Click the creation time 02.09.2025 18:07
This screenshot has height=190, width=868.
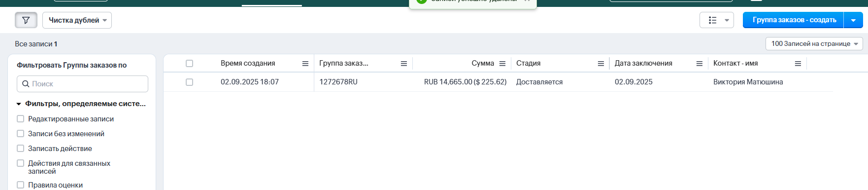(x=250, y=82)
